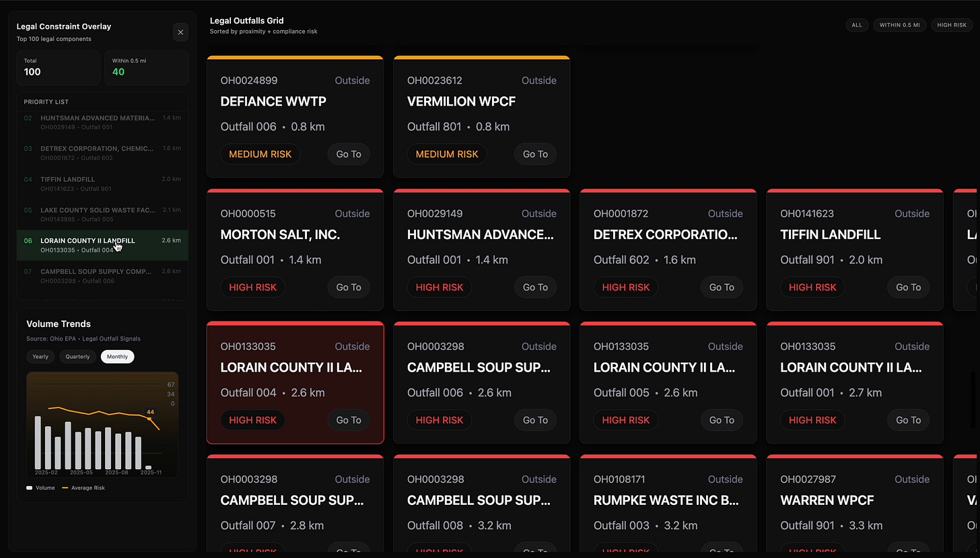980x558 pixels.
Task: Switch chart to Yearly view
Action: click(x=41, y=357)
